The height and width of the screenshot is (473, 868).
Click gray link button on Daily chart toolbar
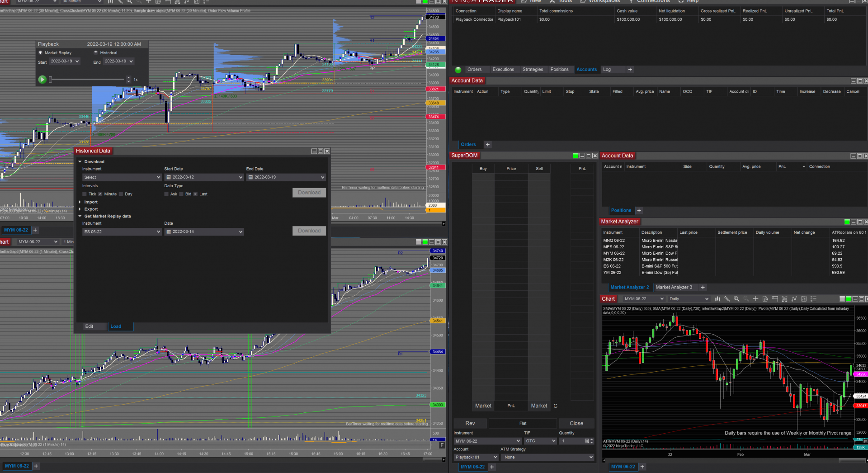(842, 299)
